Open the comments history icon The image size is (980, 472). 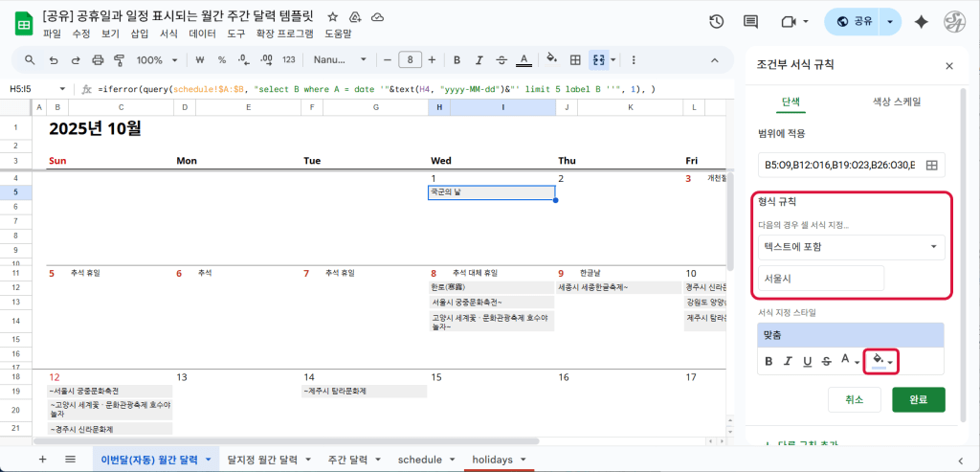tap(750, 22)
